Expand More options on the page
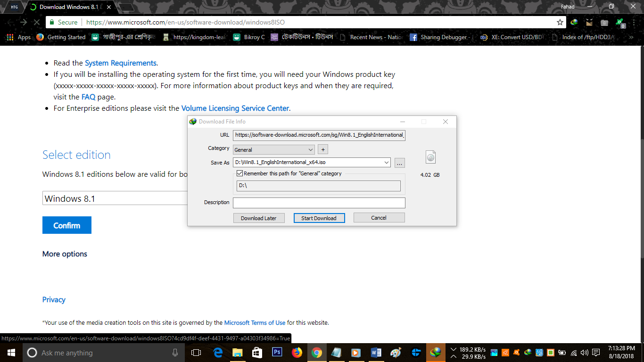Screen dimensions: 644x362 [x=65, y=254]
